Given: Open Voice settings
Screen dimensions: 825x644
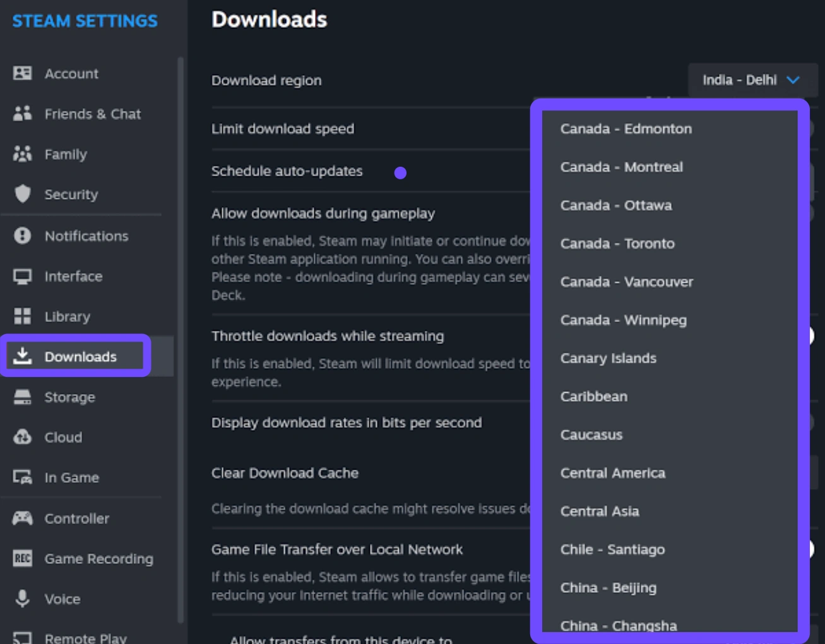Looking at the screenshot, I should [62, 599].
